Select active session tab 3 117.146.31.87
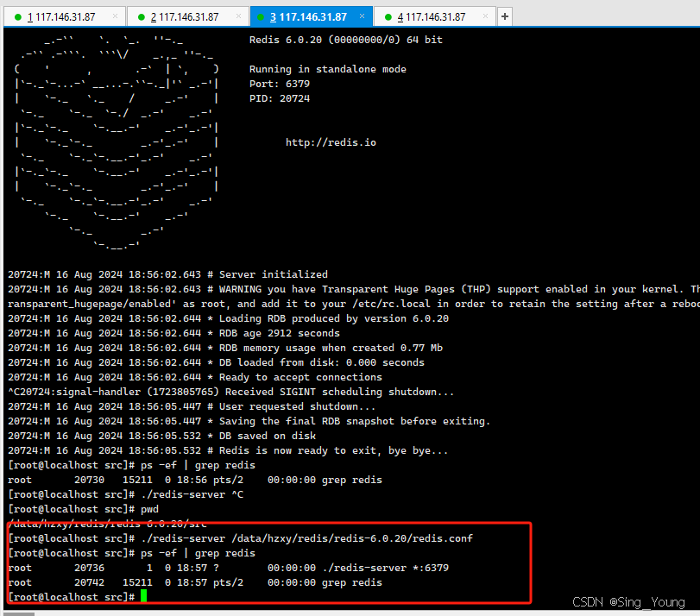The width and height of the screenshot is (700, 616). click(x=312, y=16)
